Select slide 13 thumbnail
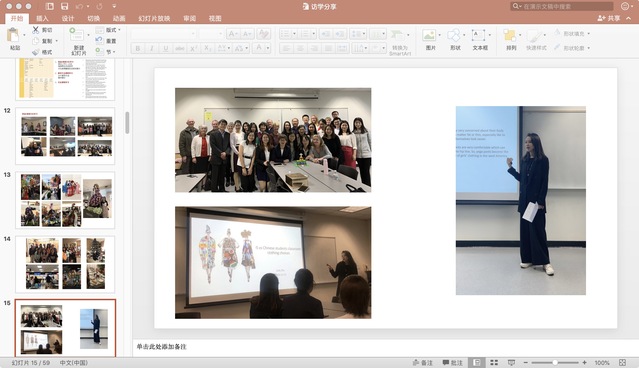 [65, 200]
